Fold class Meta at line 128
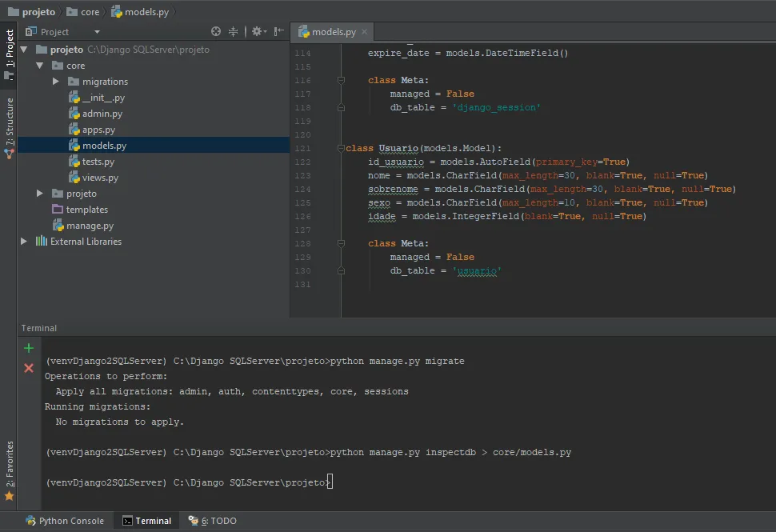 tap(341, 243)
